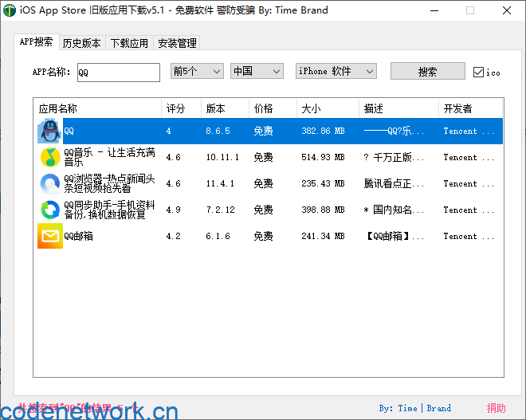
Task: Open the 前5个 result count dropdown
Action: 197,71
